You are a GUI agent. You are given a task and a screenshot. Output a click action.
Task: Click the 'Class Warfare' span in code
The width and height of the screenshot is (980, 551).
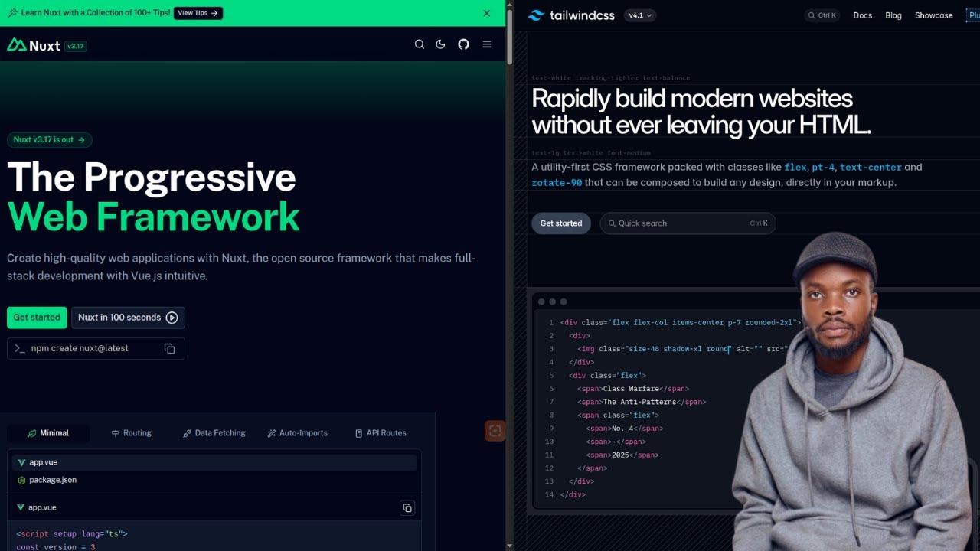click(630, 389)
